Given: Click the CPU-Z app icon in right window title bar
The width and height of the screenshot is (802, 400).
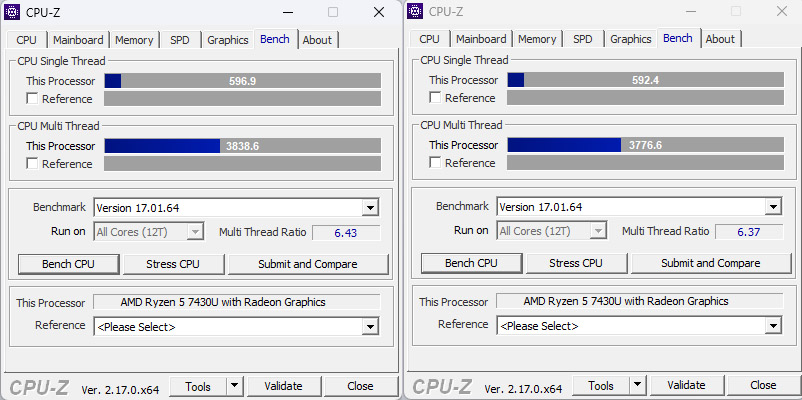Looking at the screenshot, I should [415, 11].
